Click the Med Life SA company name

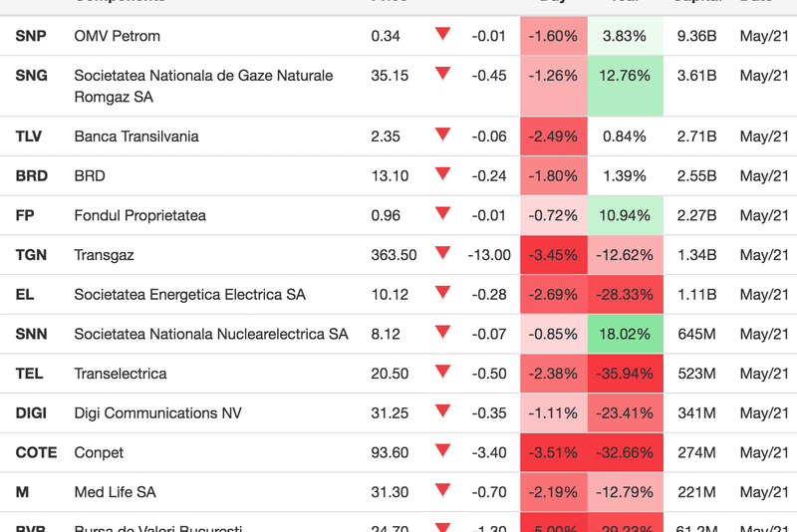[115, 492]
